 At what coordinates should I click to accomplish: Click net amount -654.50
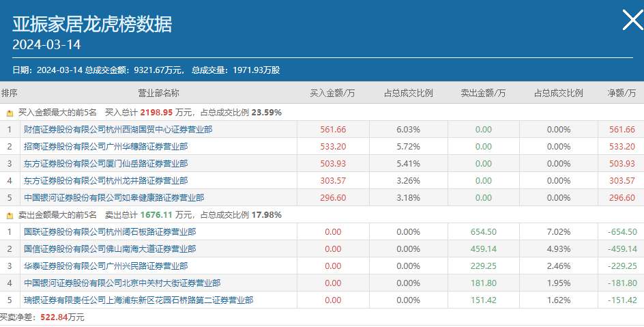coord(622,232)
